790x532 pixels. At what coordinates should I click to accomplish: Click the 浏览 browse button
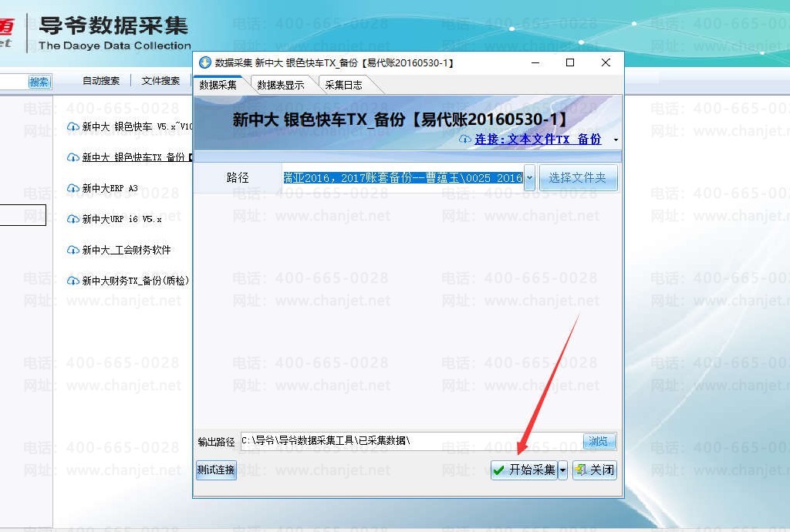(x=599, y=441)
